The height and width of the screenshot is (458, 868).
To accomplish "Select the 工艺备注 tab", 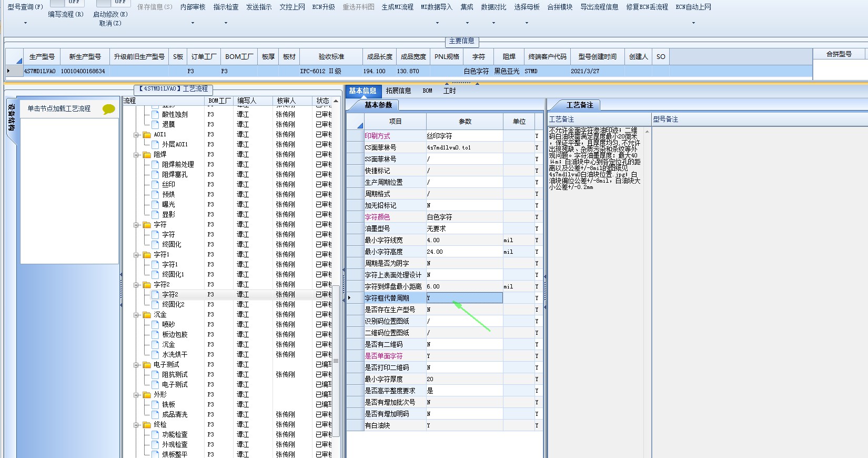I will tap(579, 105).
